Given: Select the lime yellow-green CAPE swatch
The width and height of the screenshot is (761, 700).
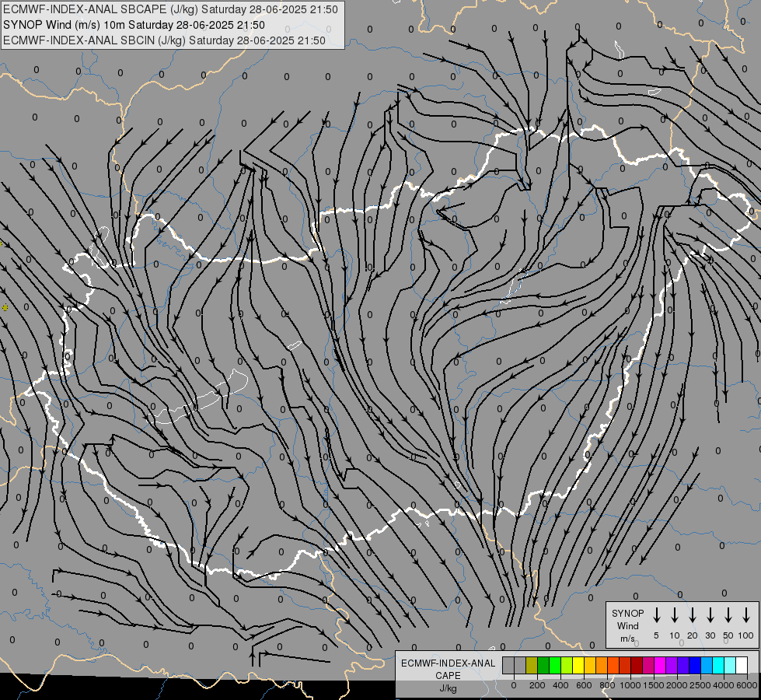Looking at the screenshot, I should click(x=567, y=665).
